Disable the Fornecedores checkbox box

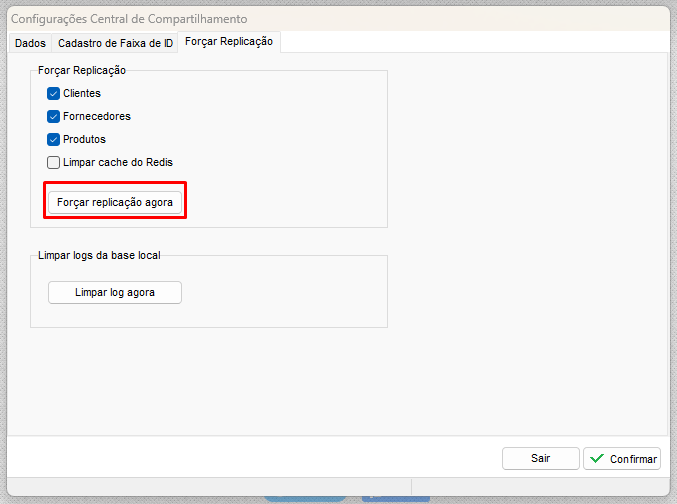coord(54,116)
